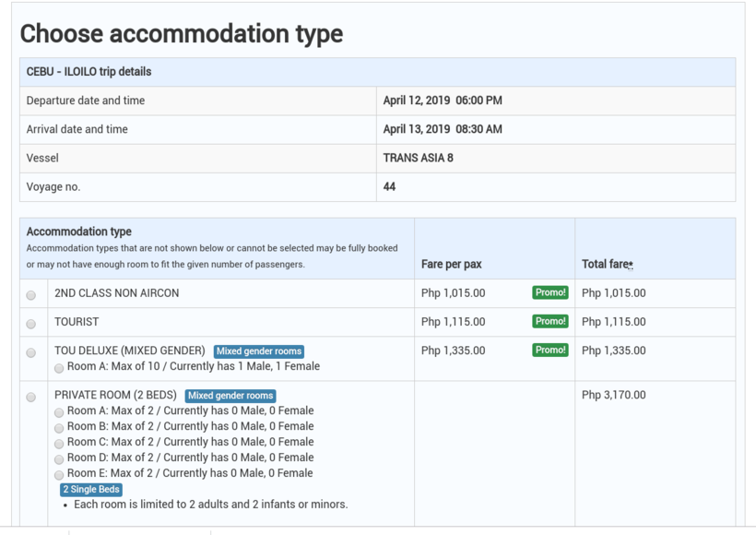The height and width of the screenshot is (535, 756).
Task: Click the Promo! badge for TOU DELUXE
Action: [x=549, y=350]
